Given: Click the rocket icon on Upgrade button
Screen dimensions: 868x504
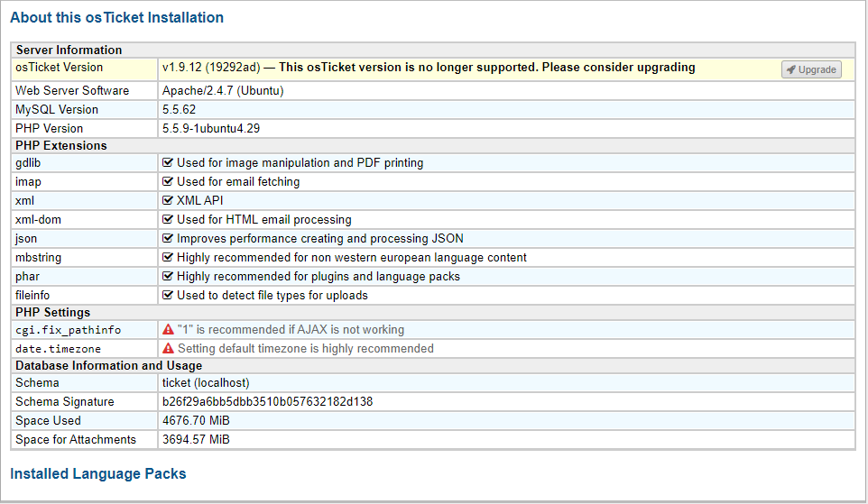Looking at the screenshot, I should [791, 69].
